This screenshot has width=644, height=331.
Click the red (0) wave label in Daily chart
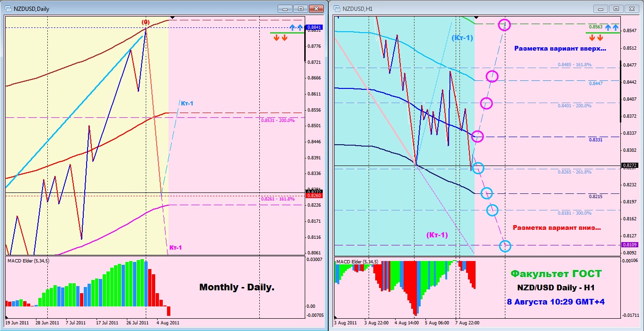pyautogui.click(x=146, y=22)
